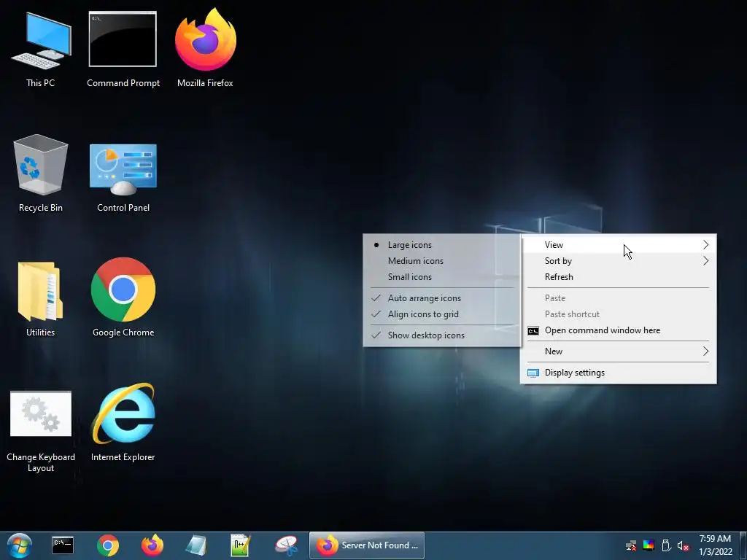Choose Open command window here
This screenshot has width=747, height=560.
pyautogui.click(x=619, y=330)
